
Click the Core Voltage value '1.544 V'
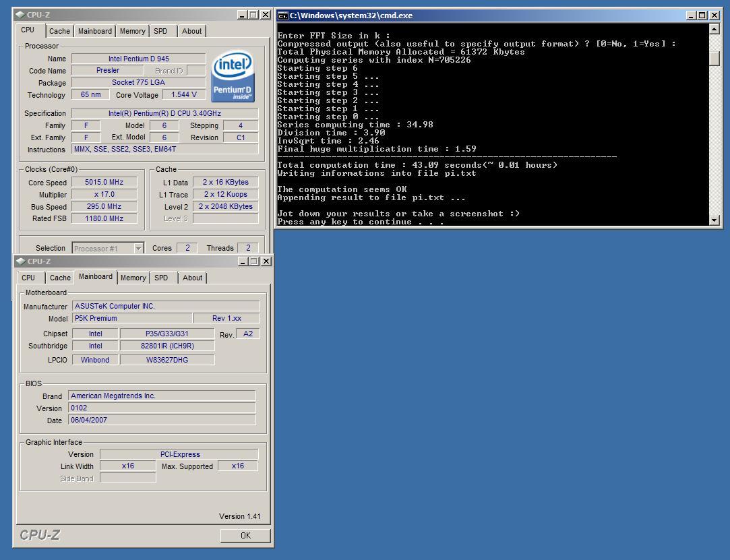184,94
